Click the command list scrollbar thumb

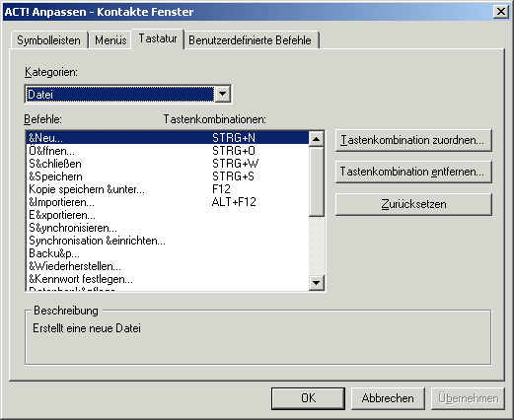pyautogui.click(x=317, y=181)
